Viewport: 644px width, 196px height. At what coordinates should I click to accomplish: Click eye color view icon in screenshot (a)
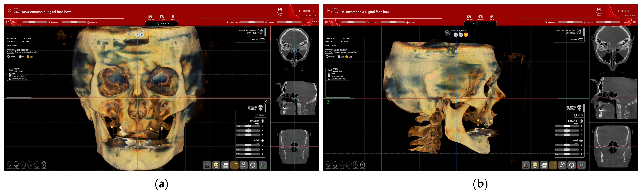point(263,165)
